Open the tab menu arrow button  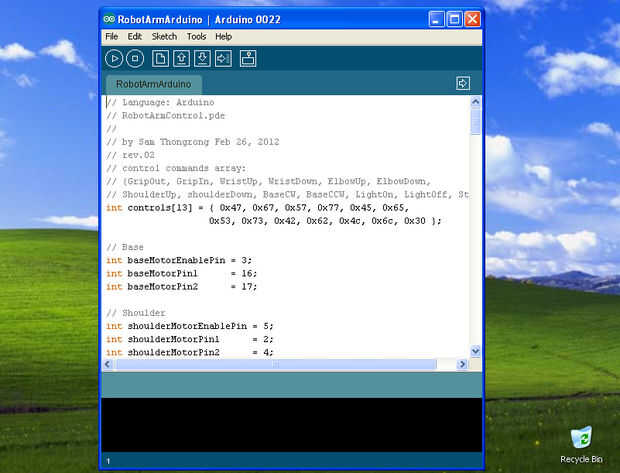pos(463,83)
